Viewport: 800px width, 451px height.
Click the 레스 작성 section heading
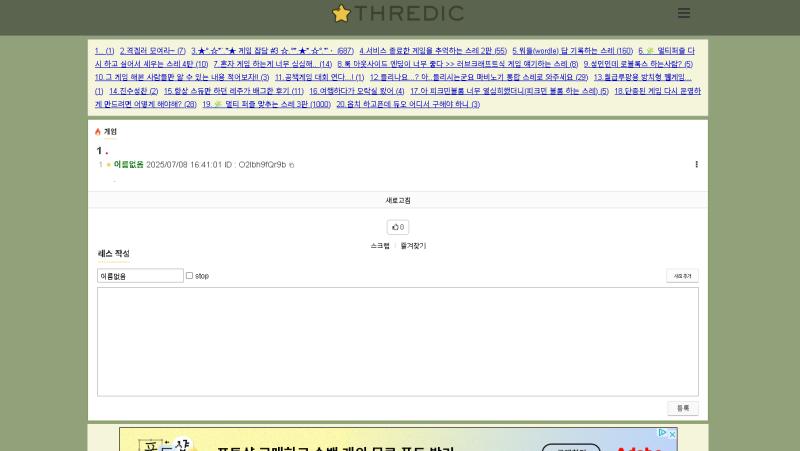pyautogui.click(x=113, y=254)
